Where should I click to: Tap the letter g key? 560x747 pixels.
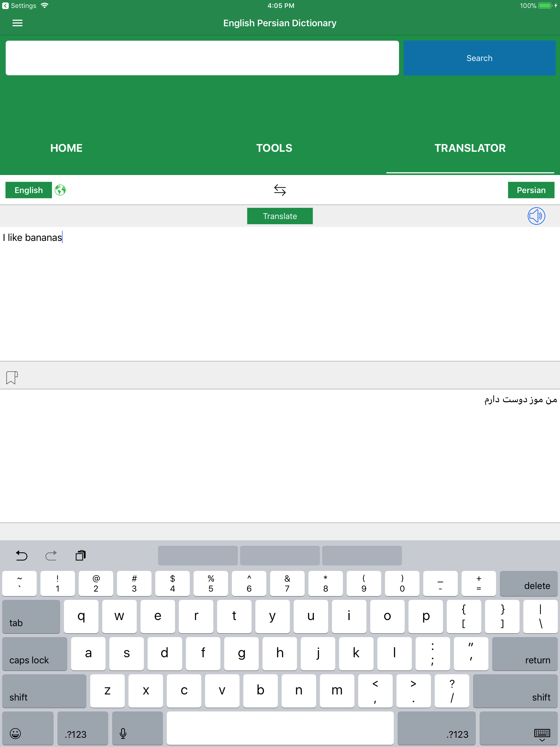click(x=241, y=654)
